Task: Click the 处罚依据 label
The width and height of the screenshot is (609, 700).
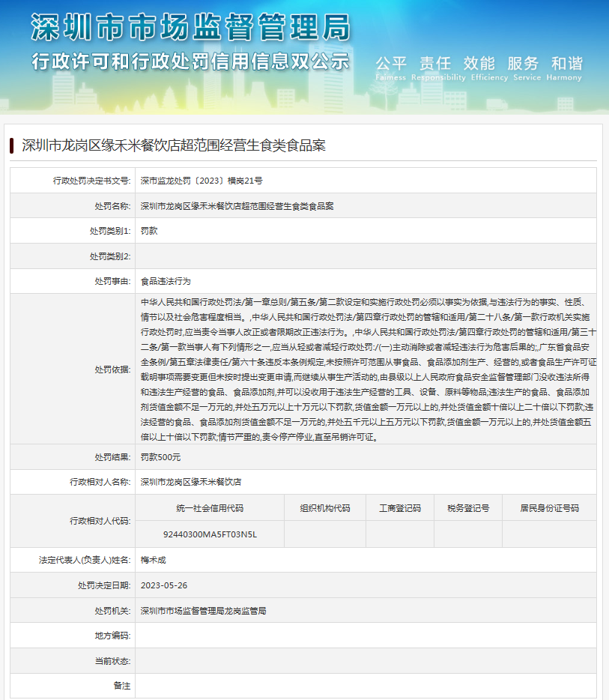Action: tap(112, 369)
